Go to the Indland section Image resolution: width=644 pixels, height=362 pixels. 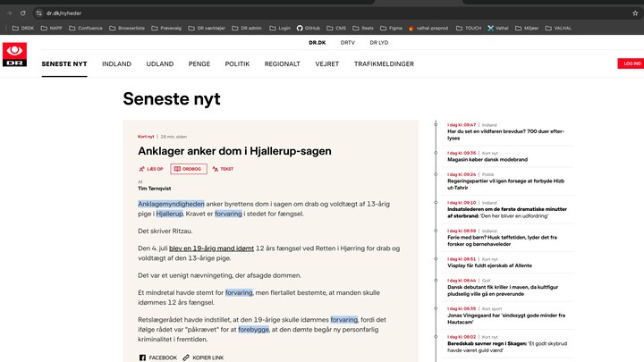116,64
